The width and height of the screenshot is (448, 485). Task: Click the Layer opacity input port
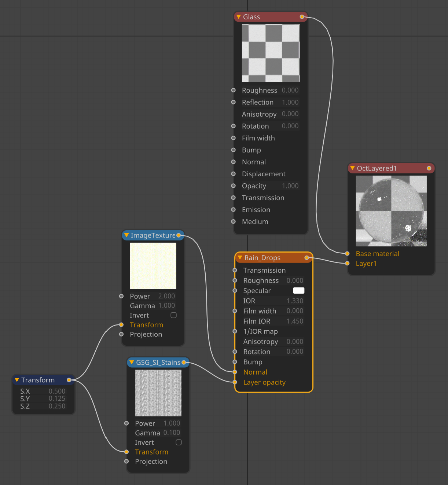coord(235,382)
